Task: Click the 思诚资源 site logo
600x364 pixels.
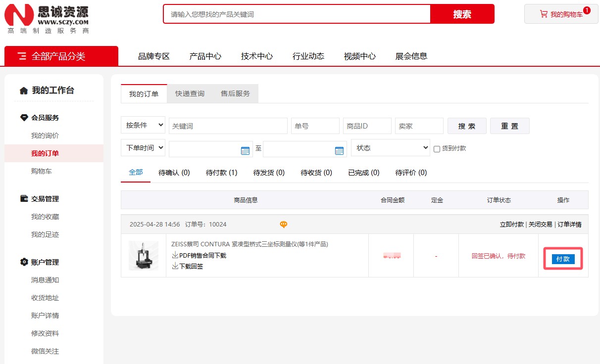Action: [x=47, y=18]
